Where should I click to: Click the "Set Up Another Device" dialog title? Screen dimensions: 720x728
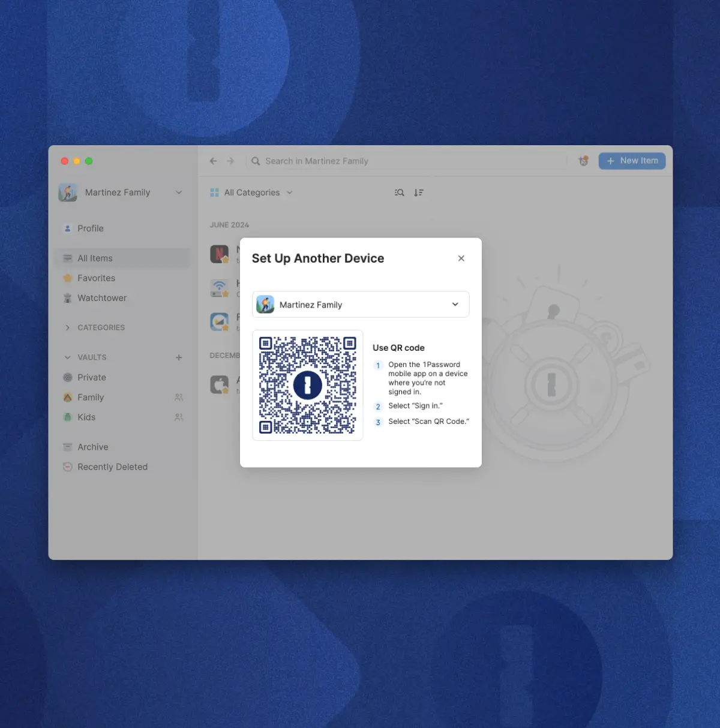point(318,258)
